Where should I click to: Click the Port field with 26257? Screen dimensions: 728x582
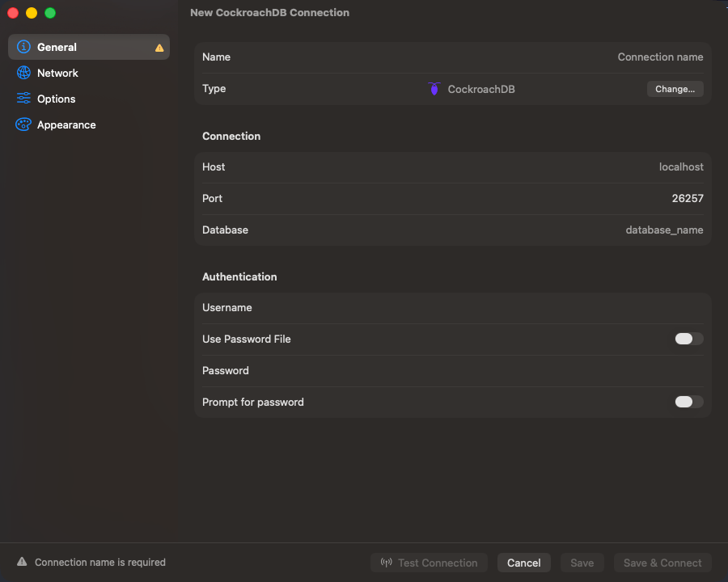point(453,199)
